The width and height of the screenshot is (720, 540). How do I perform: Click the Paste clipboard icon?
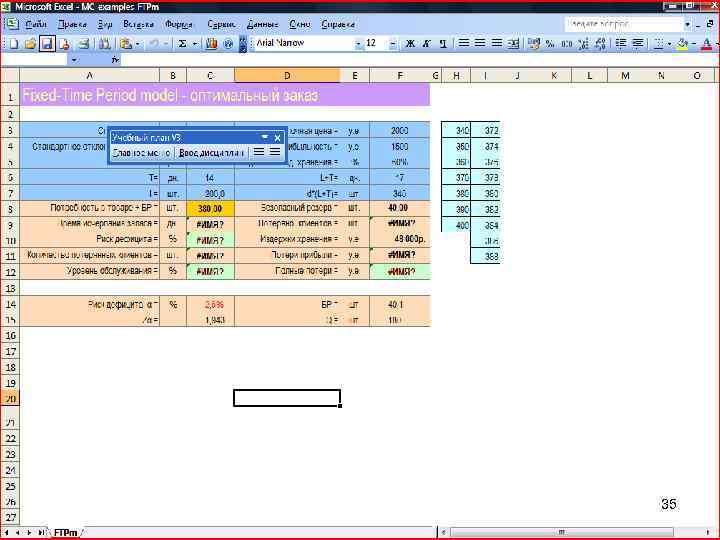(125, 44)
